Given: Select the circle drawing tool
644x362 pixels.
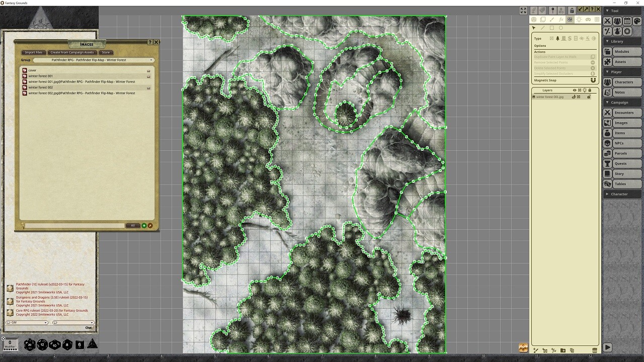Looking at the screenshot, I should (x=561, y=28).
